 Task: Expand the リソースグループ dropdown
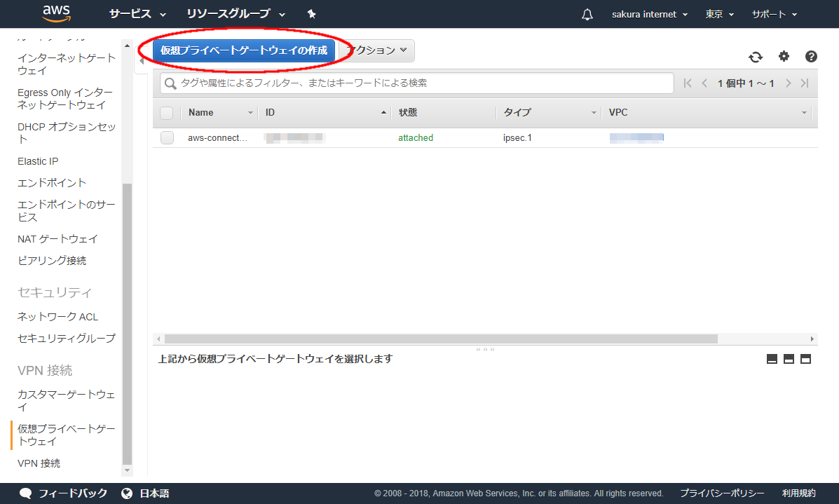[236, 14]
